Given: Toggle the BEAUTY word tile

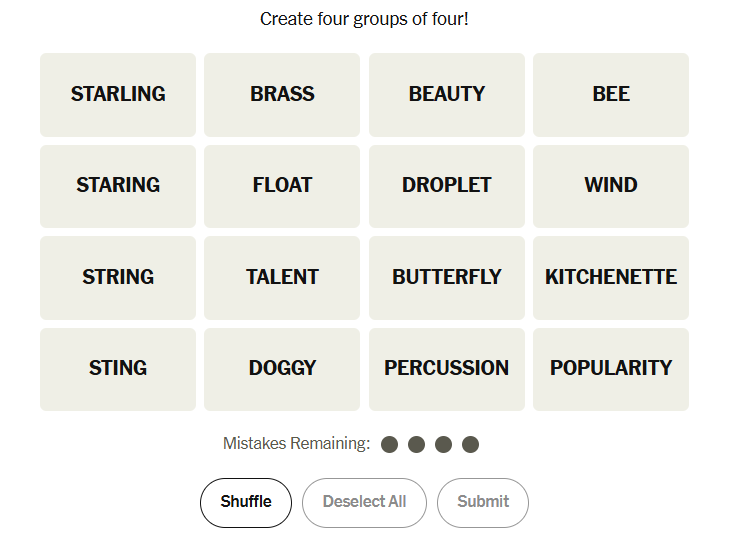Looking at the screenshot, I should [446, 95].
